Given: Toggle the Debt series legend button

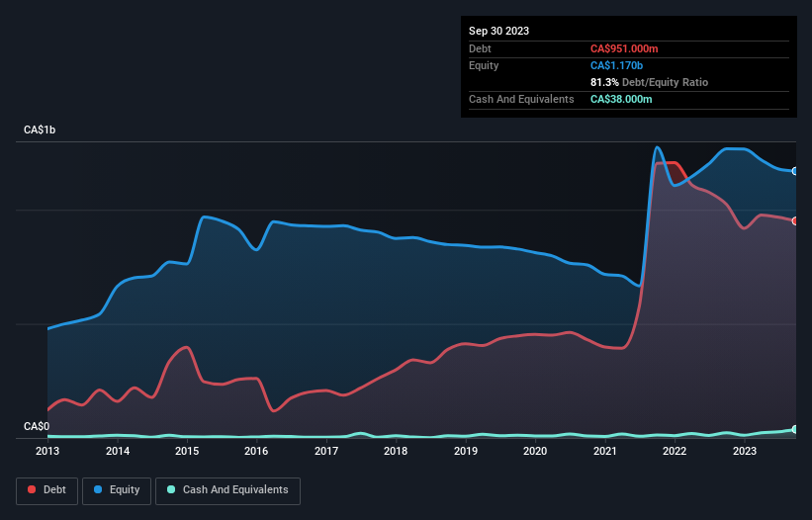Looking at the screenshot, I should [46, 490].
